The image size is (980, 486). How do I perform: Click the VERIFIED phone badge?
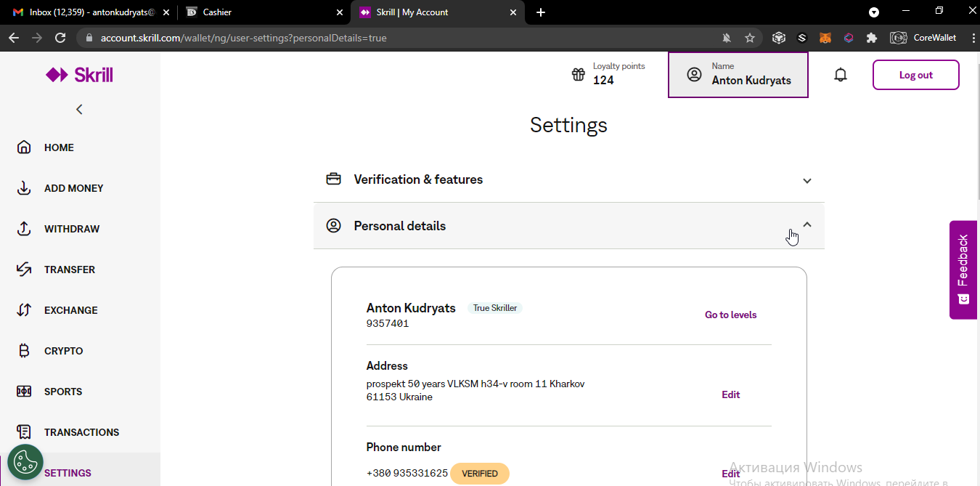point(480,474)
